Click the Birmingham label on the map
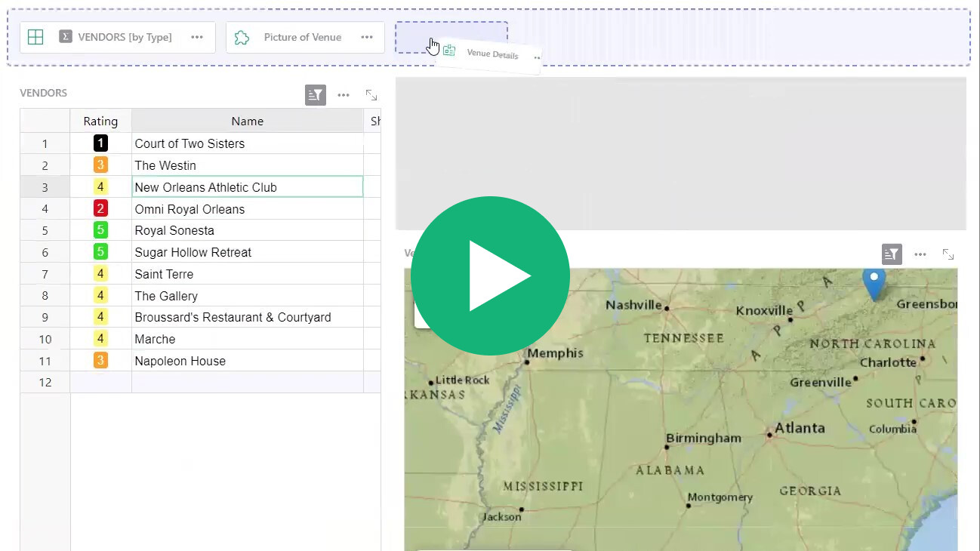The height and width of the screenshot is (551, 980). [x=704, y=438]
